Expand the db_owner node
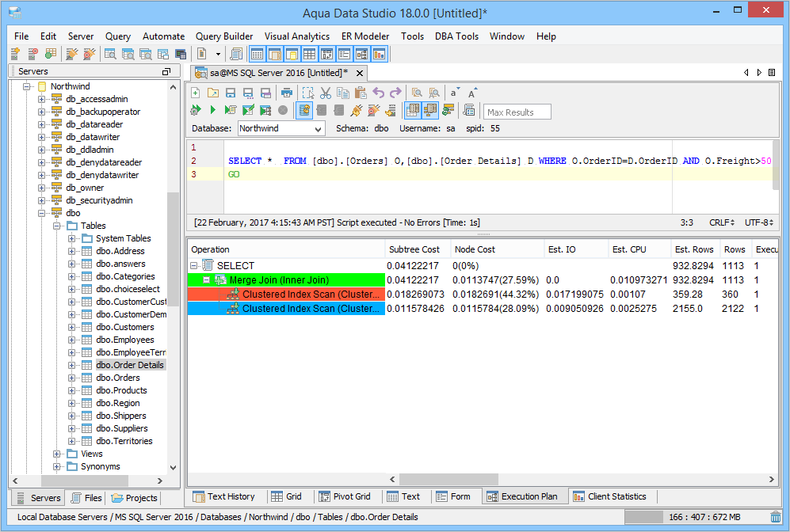Screen dimensions: 790x532 coord(41,188)
